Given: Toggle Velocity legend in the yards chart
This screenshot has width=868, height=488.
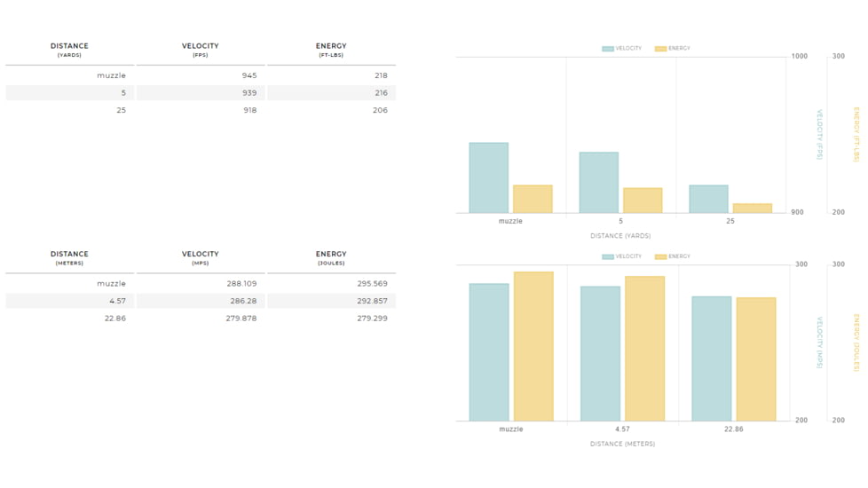Looking at the screenshot, I should coord(622,49).
